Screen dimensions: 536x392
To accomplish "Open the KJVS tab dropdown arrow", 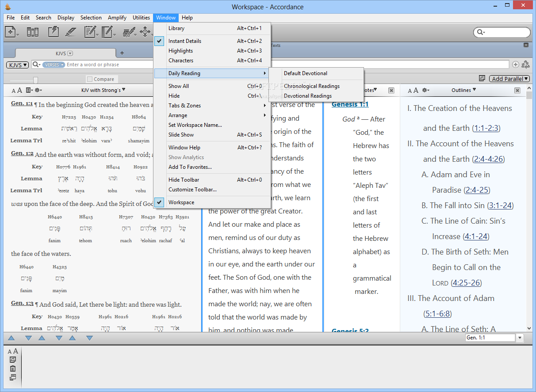I will click(70, 53).
